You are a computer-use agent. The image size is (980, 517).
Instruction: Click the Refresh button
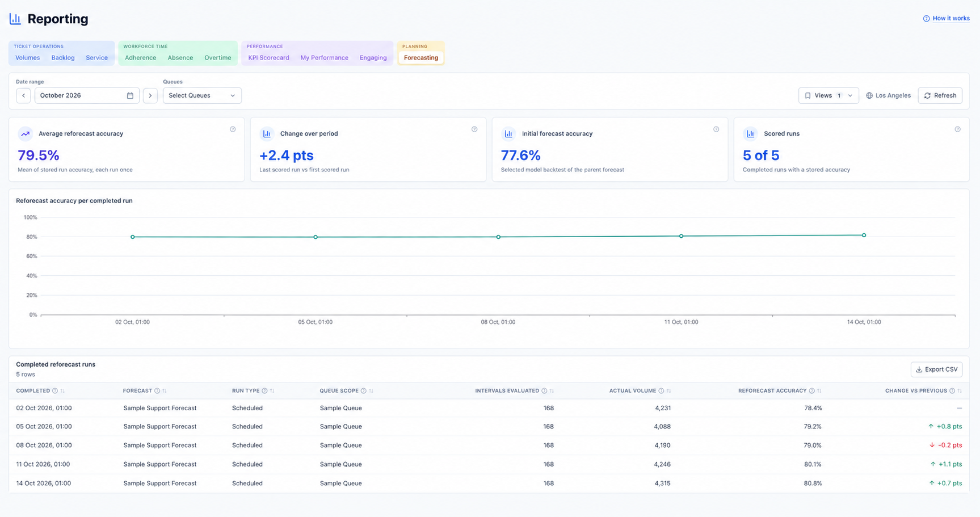tap(940, 95)
